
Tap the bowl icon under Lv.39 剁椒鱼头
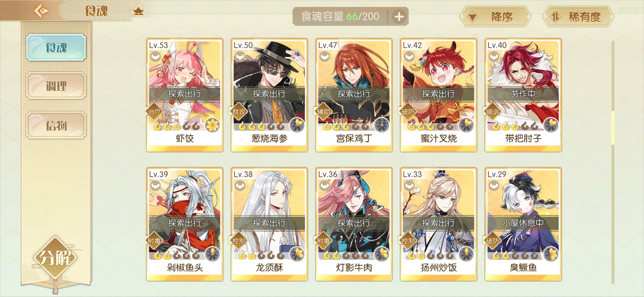click(x=155, y=186)
